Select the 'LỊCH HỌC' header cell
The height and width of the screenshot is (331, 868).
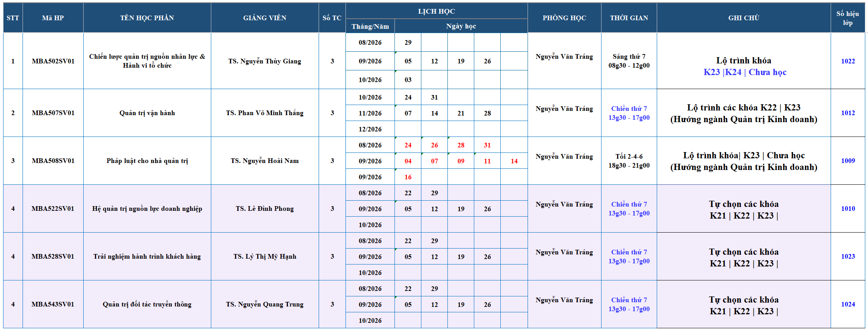click(x=437, y=11)
